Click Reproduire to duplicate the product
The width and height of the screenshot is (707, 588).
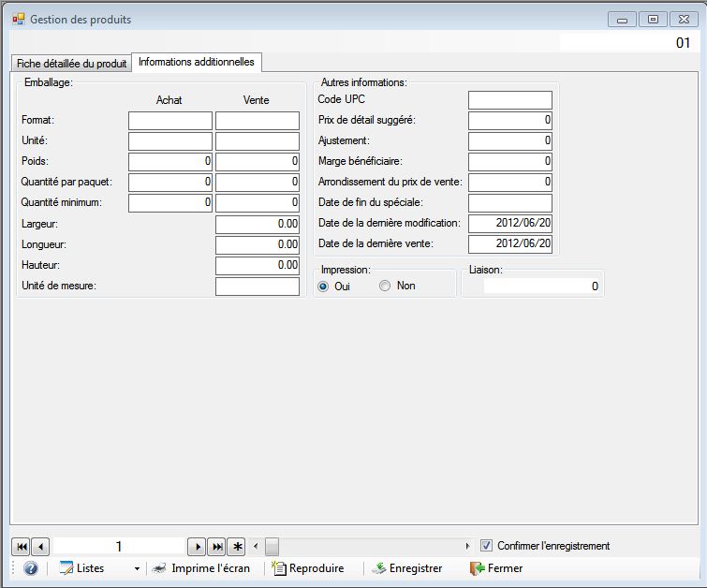pyautogui.click(x=307, y=568)
